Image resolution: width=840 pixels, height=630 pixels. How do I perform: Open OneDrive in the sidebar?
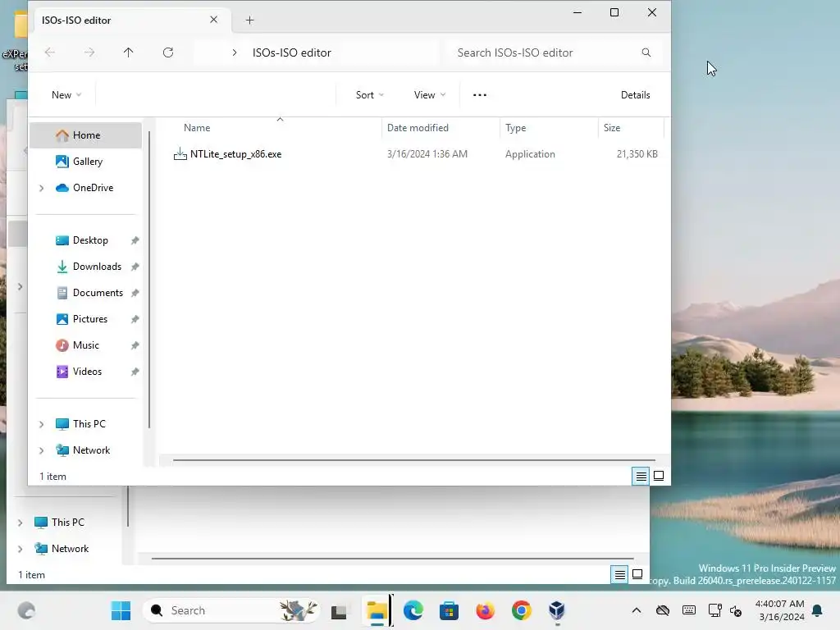point(85,188)
